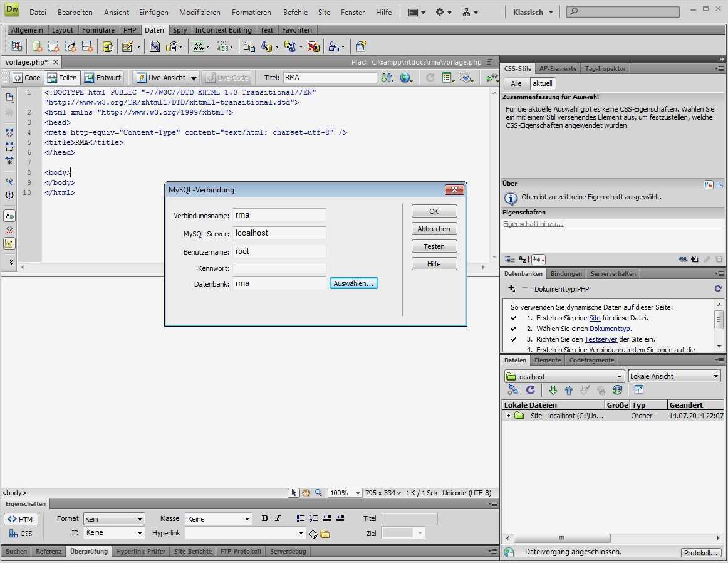The width and height of the screenshot is (728, 563).
Task: Open the Lokale Ansicht dropdown
Action: (x=674, y=376)
